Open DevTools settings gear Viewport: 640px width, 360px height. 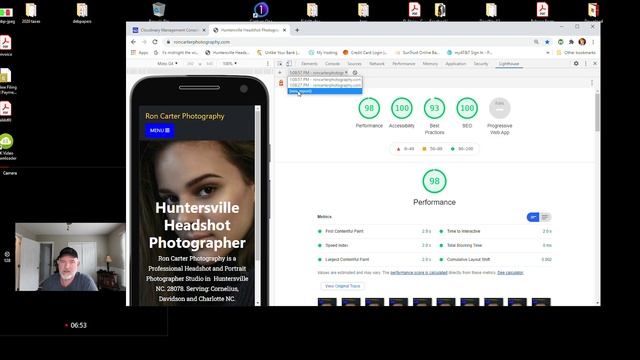[576, 64]
